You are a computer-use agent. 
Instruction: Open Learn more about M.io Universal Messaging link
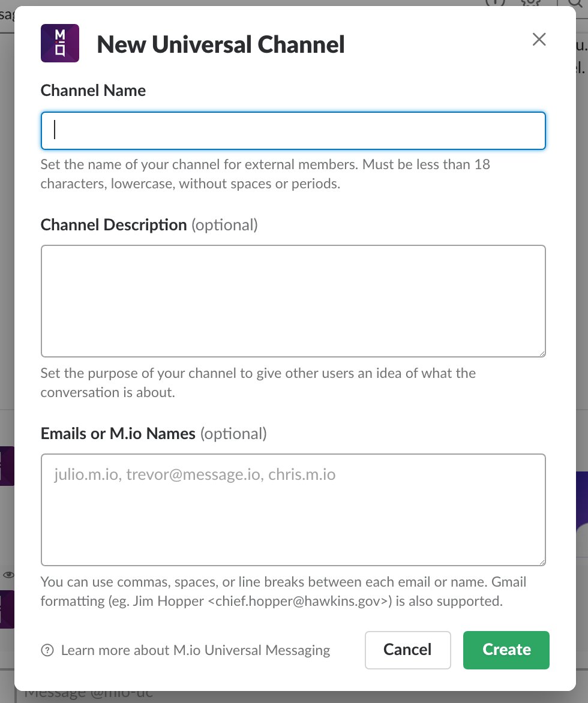pyautogui.click(x=196, y=650)
